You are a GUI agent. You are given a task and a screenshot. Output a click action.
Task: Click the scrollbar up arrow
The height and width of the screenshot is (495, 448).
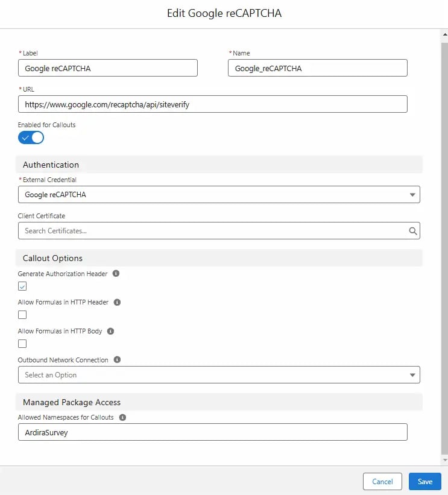pos(444,34)
